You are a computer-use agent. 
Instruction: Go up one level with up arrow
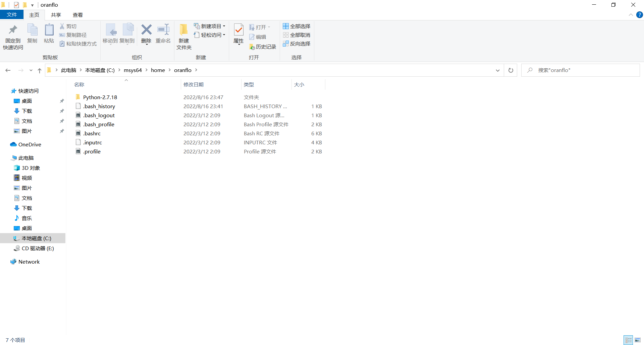pos(40,70)
